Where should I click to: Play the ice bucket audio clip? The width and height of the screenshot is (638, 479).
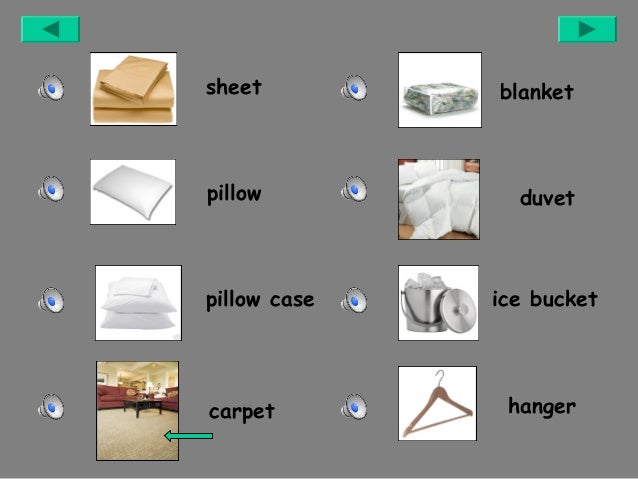pos(354,300)
